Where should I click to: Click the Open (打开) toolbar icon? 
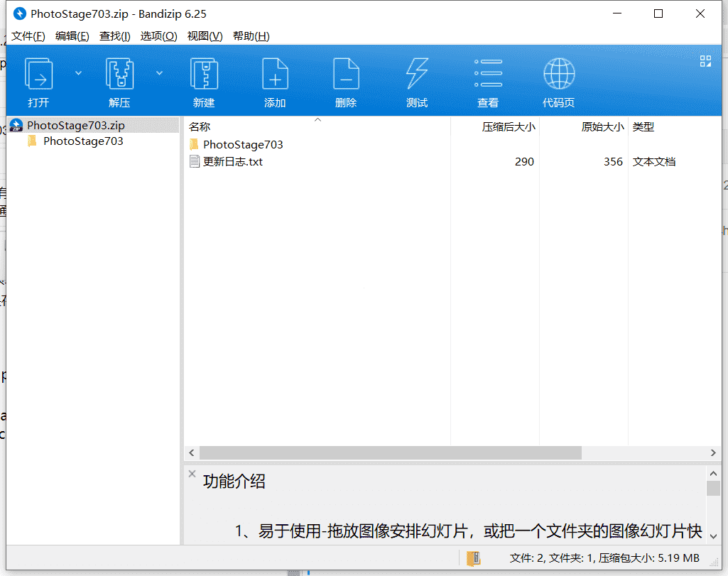click(x=38, y=74)
